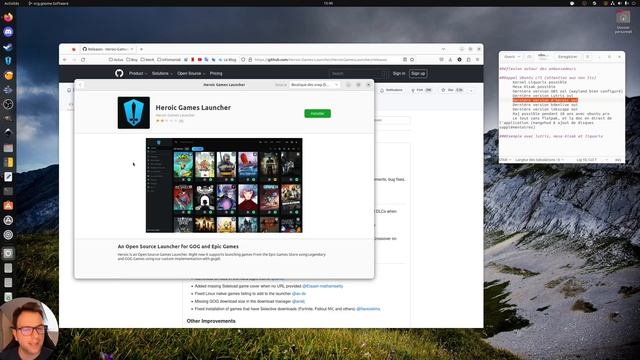This screenshot has width=640, height=360.
Task: Open Ubuntu Software orange dock icon
Action: [8, 206]
